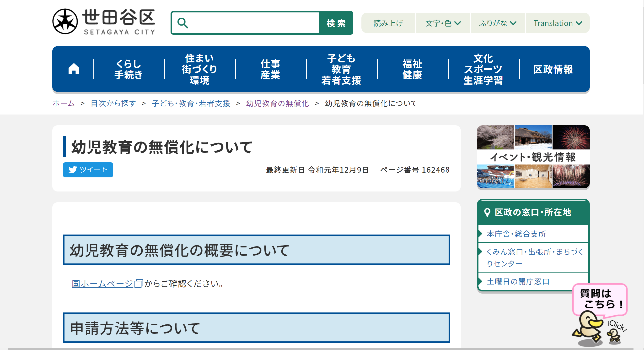Go to home via house icon
Screen dimensions: 644x350
click(x=74, y=69)
